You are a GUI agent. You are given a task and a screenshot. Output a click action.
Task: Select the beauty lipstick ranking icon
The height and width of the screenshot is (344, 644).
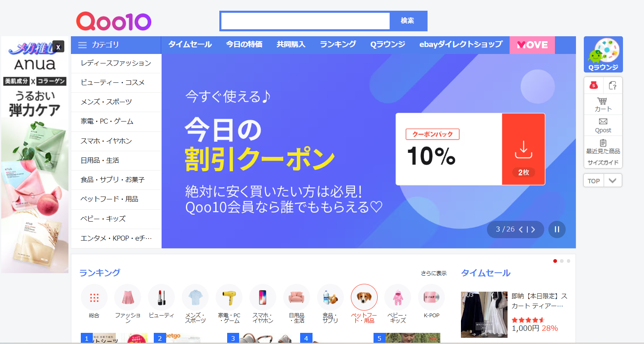(161, 297)
